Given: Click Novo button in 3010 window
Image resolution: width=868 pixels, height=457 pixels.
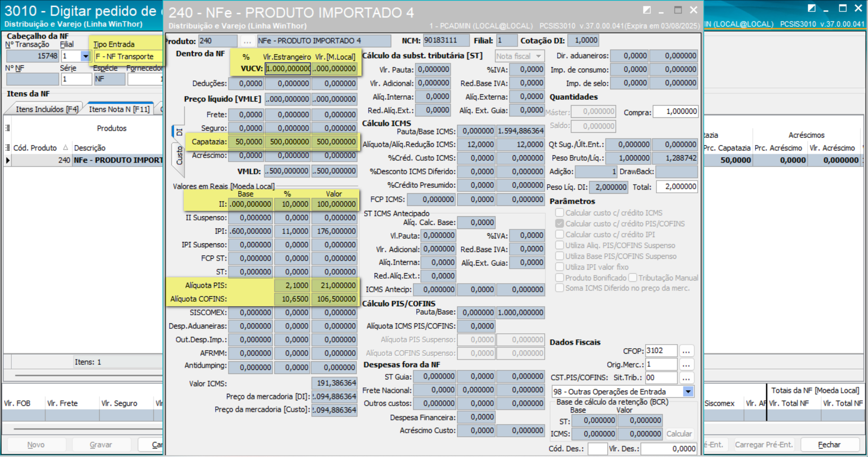Looking at the screenshot, I should click(x=36, y=445).
